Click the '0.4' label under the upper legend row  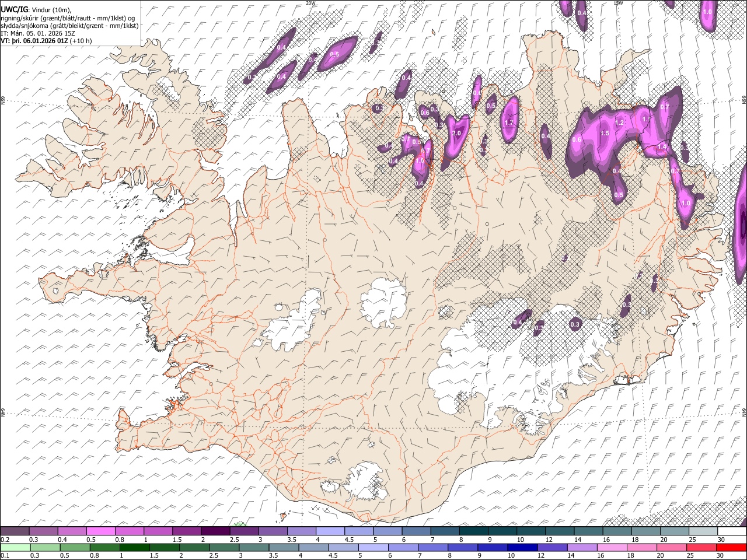62,540
